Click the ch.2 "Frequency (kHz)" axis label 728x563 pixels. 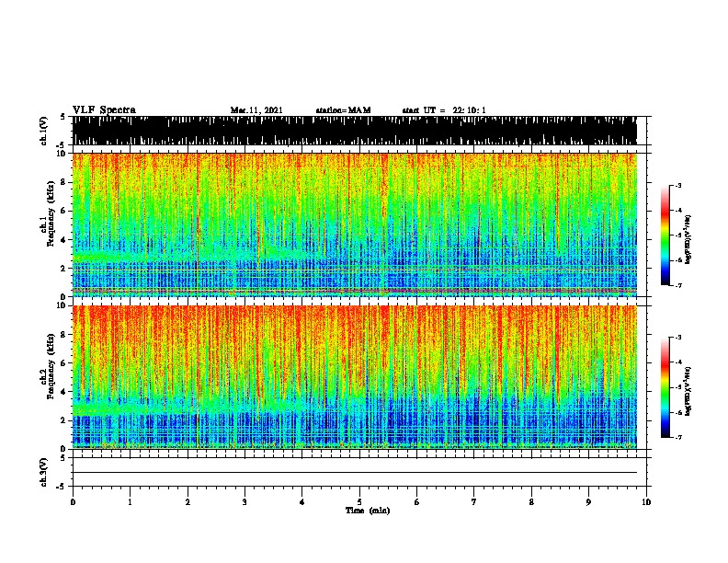[51, 366]
